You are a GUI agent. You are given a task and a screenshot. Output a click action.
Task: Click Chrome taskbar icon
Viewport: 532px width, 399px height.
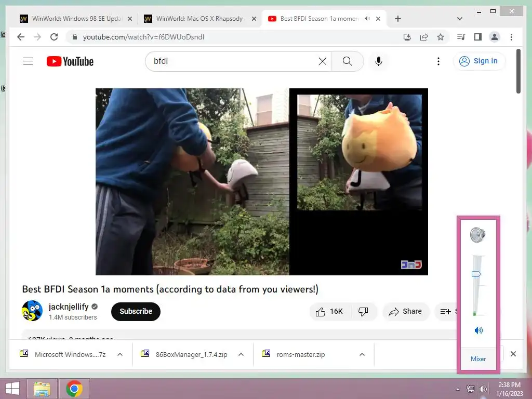74,389
